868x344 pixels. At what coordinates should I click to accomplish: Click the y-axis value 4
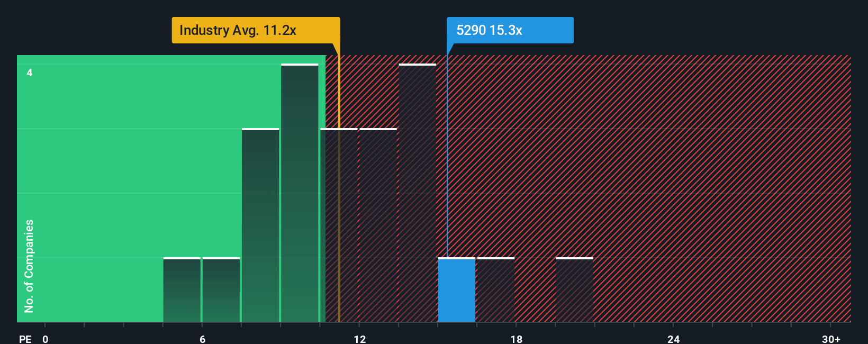[30, 73]
